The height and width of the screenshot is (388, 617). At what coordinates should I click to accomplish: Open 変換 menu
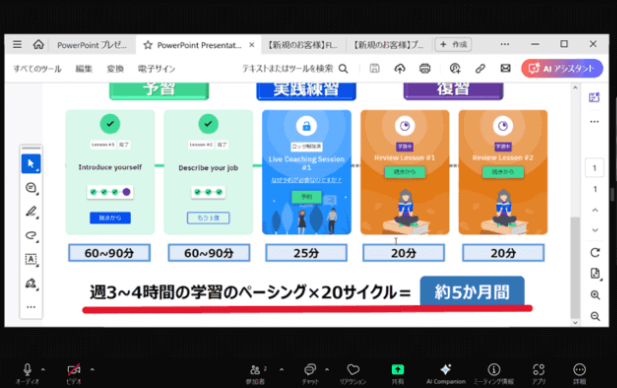click(x=115, y=69)
